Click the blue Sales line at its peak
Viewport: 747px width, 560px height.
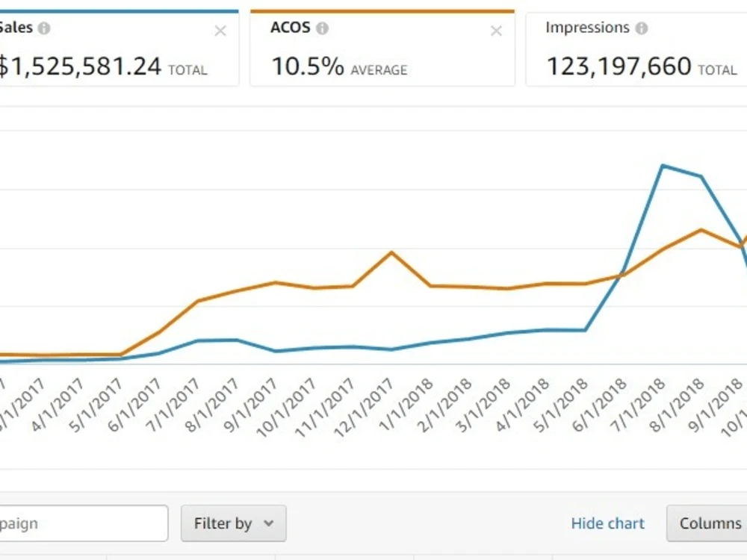663,166
